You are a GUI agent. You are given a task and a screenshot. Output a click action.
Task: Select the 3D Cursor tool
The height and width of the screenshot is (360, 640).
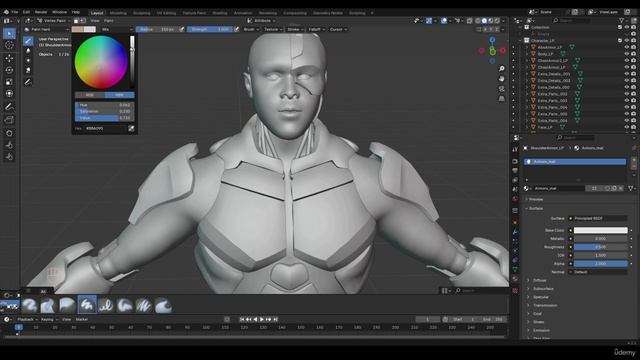point(9,45)
